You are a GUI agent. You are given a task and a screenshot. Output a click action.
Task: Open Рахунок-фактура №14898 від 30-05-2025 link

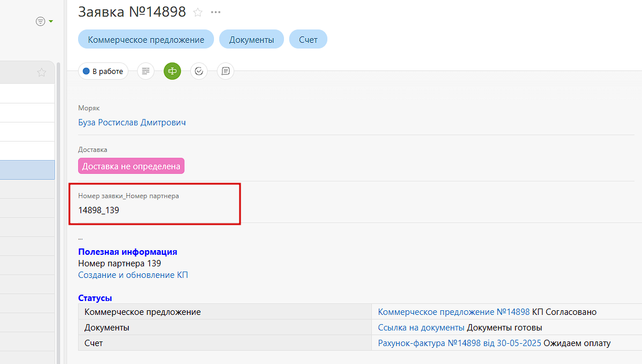coord(459,343)
